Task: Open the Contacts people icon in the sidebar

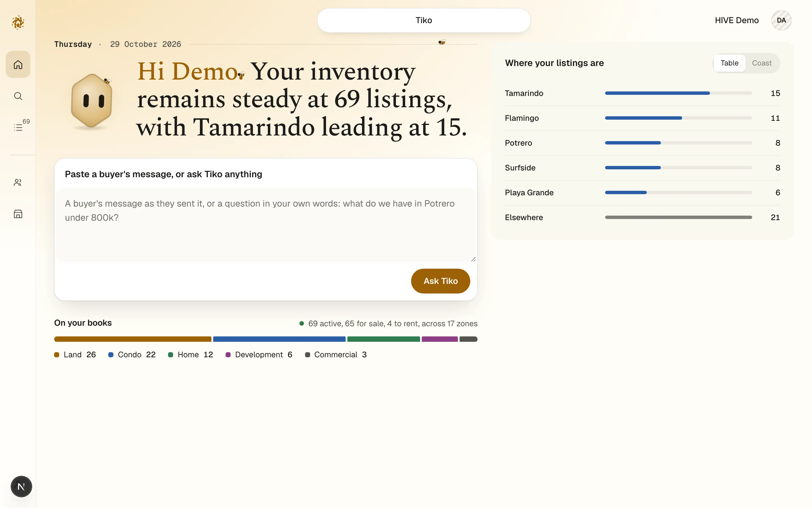Action: pos(18,182)
